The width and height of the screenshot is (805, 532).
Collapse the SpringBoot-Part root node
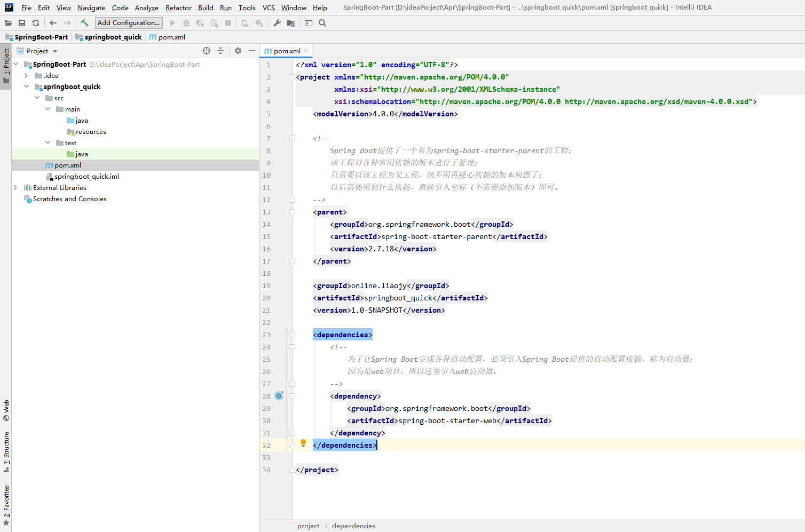(x=16, y=64)
